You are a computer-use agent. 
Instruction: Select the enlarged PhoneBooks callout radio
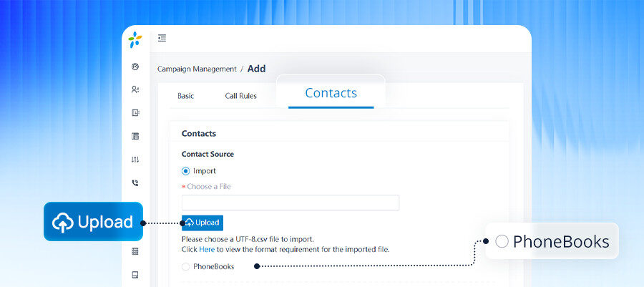click(502, 241)
